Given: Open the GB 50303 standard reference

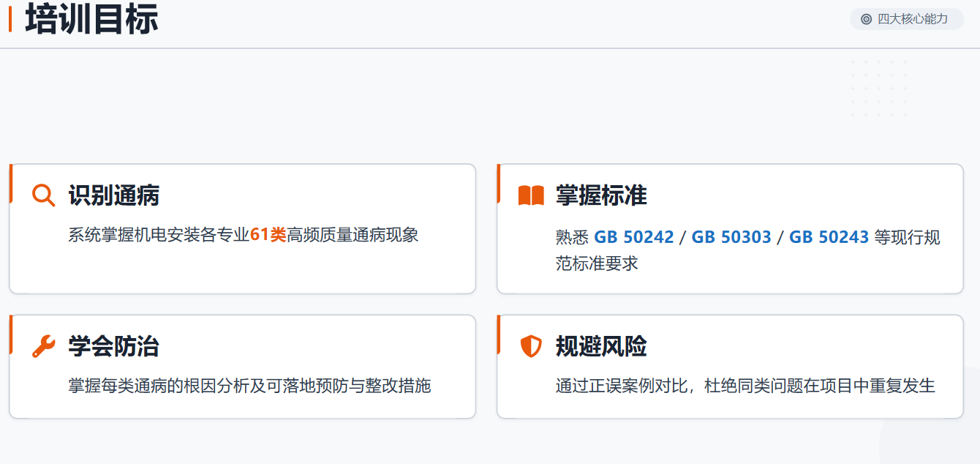Looking at the screenshot, I should click(x=731, y=237).
